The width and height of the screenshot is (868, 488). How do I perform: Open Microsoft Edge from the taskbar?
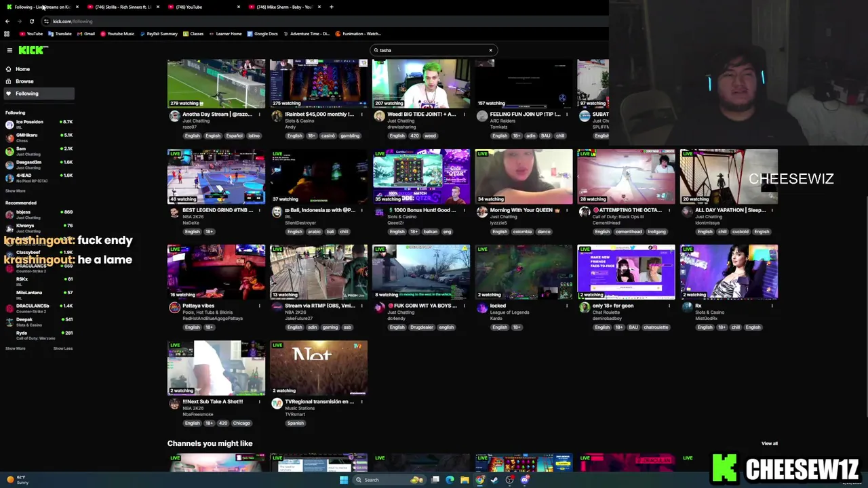(x=450, y=480)
